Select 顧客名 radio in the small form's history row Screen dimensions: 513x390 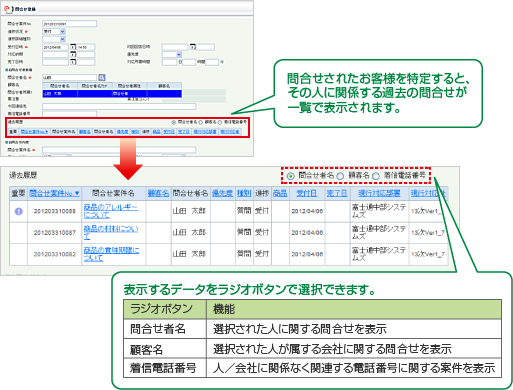201,122
